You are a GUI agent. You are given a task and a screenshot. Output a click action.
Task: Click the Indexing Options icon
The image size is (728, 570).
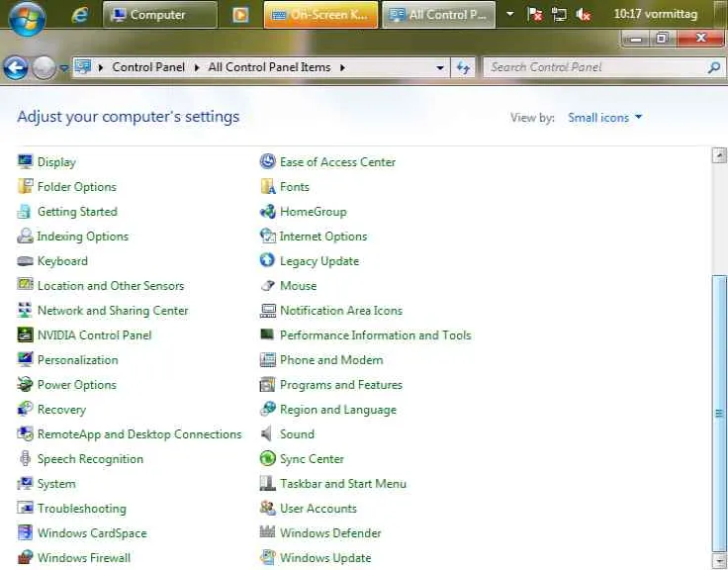pyautogui.click(x=25, y=236)
